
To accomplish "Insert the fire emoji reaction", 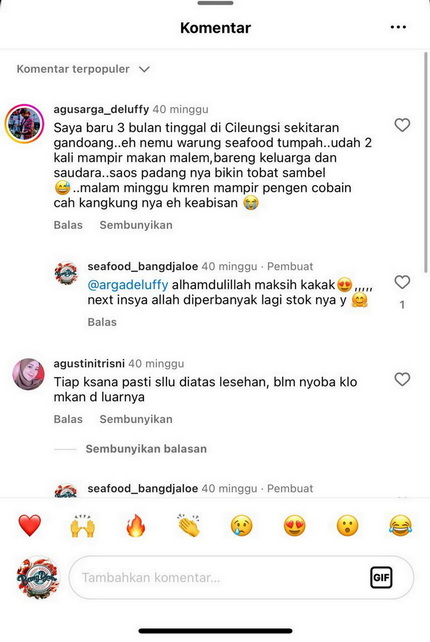I will (x=136, y=525).
